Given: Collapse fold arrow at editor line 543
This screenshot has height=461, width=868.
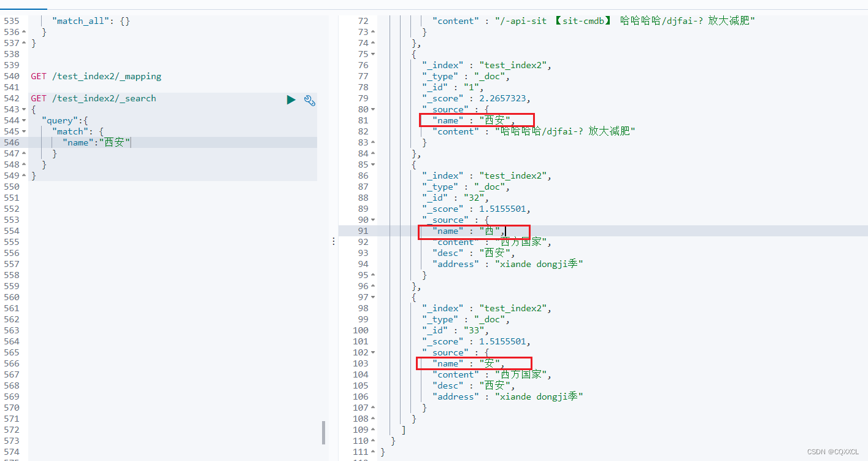Looking at the screenshot, I should click(24, 109).
